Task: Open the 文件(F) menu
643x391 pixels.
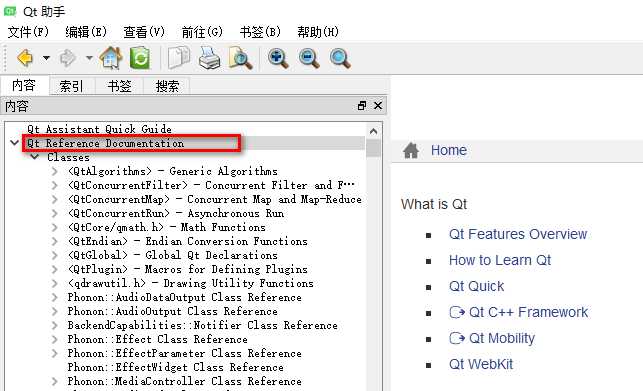Action: 28,32
